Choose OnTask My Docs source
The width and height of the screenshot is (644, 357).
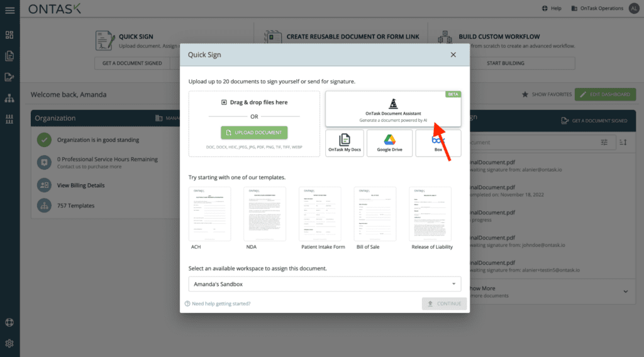tap(345, 143)
